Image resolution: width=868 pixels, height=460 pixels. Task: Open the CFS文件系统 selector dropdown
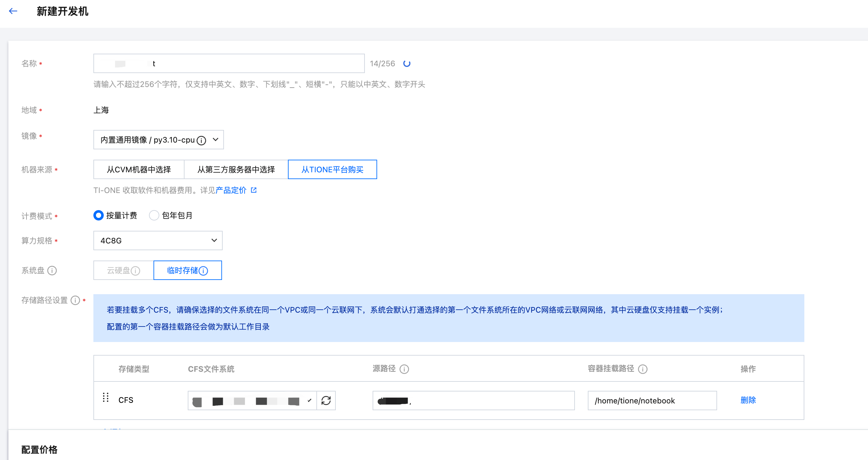[x=252, y=400]
